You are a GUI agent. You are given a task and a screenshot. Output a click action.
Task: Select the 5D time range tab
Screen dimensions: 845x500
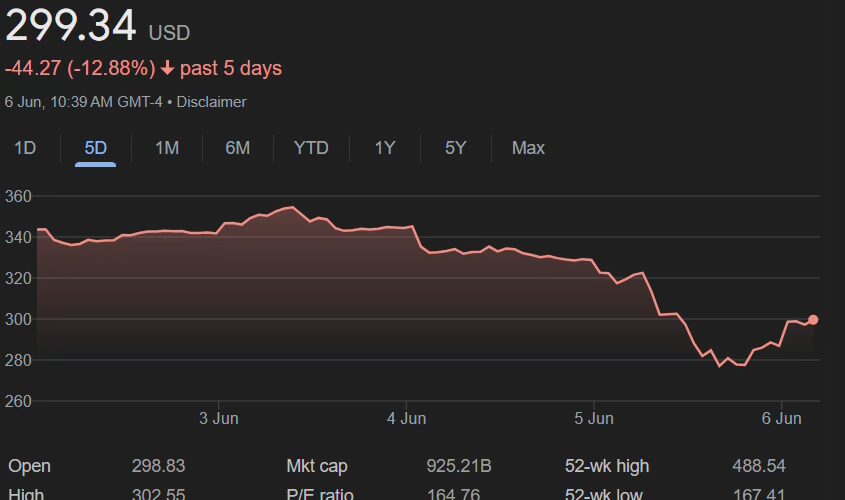[x=95, y=148]
